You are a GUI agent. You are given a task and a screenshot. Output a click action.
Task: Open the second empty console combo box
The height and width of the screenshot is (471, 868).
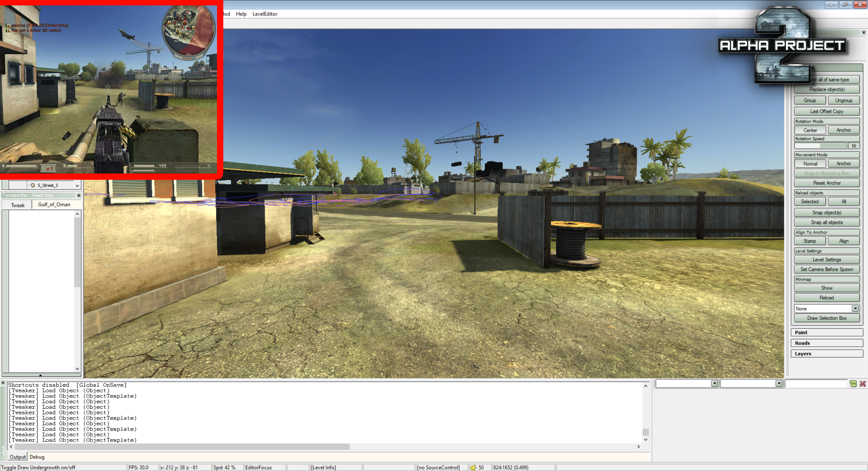pyautogui.click(x=779, y=384)
